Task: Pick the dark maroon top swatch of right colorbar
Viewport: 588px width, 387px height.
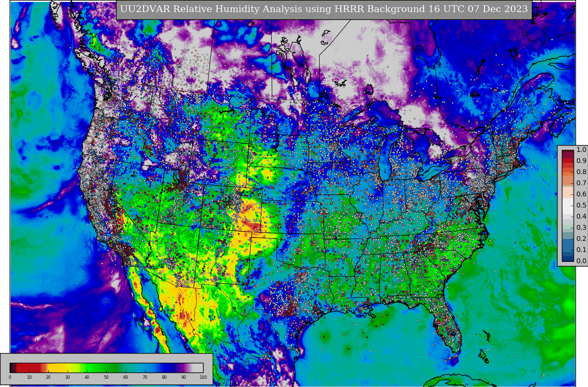Action: tap(568, 152)
